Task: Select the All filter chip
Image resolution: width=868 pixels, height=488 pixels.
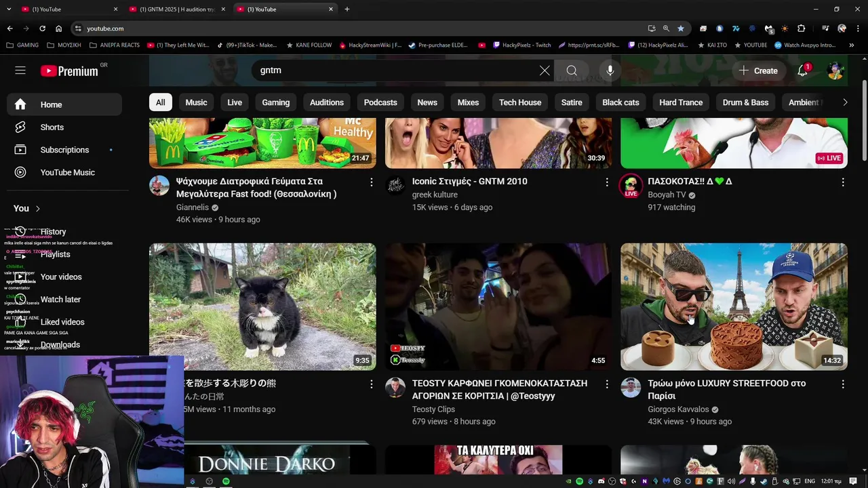Action: coord(160,102)
